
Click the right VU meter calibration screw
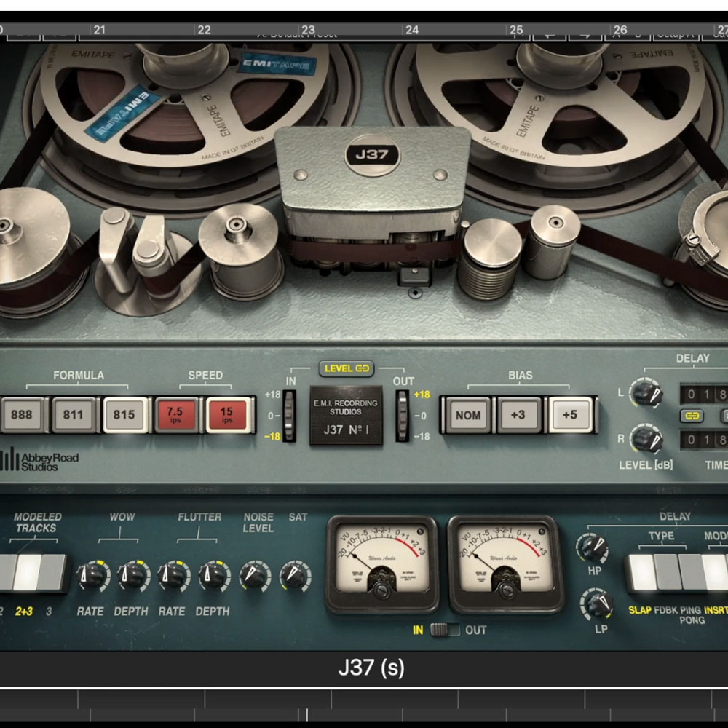505,589
